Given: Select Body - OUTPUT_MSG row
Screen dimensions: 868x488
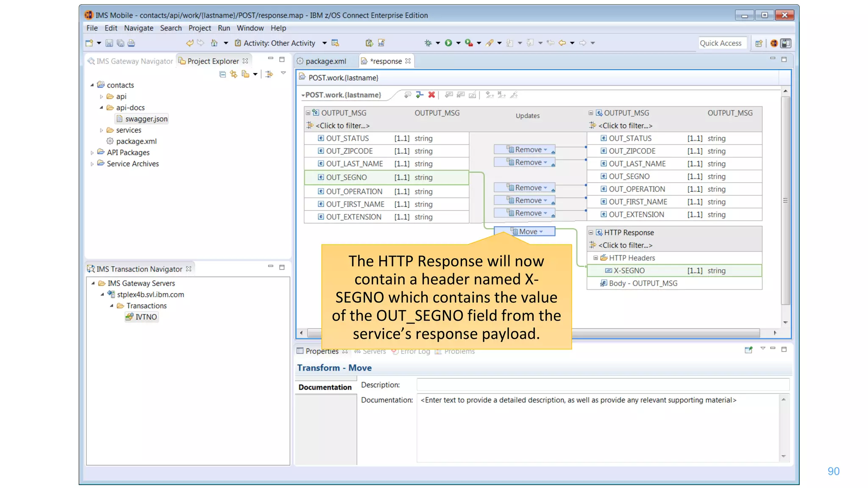Looking at the screenshot, I should tap(674, 283).
